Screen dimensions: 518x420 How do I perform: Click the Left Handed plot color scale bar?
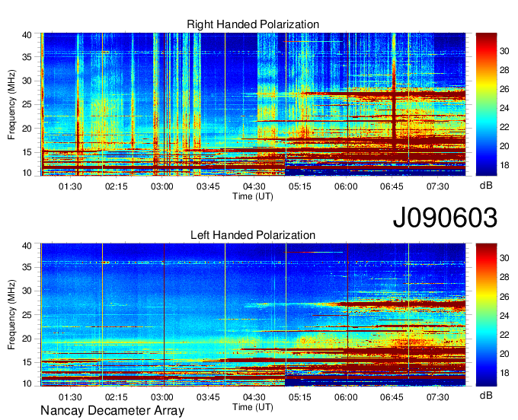coord(486,315)
